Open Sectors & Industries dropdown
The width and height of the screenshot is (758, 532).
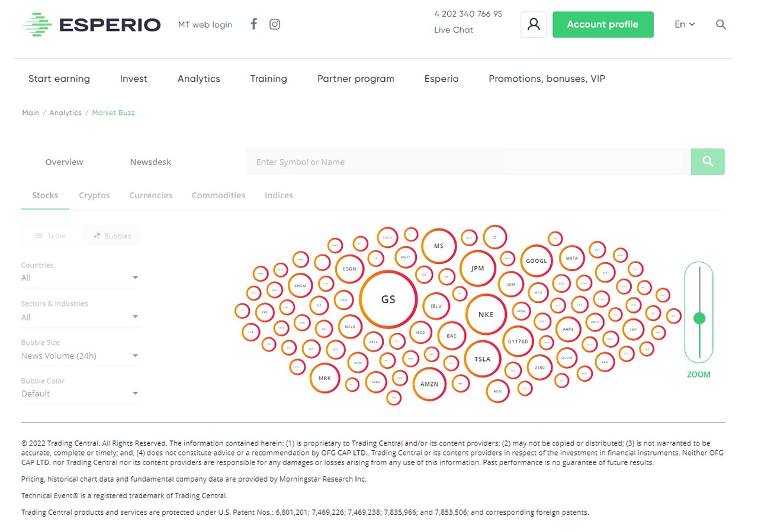80,317
